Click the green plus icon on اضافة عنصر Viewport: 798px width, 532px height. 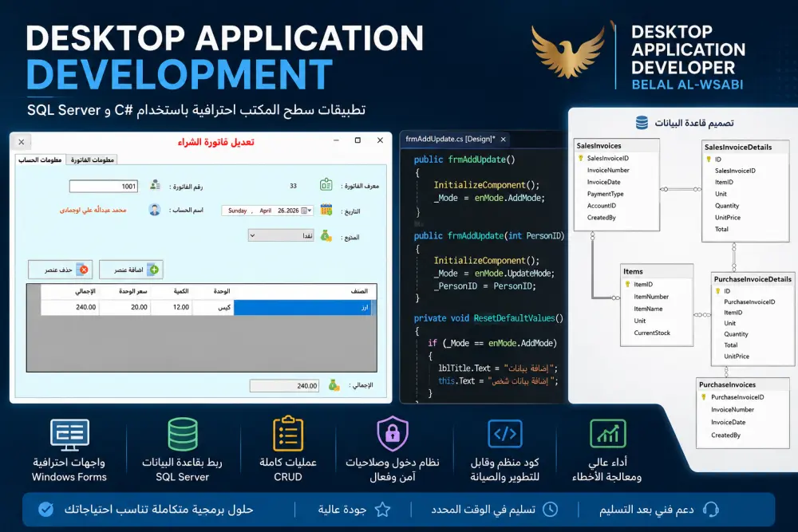(x=154, y=270)
